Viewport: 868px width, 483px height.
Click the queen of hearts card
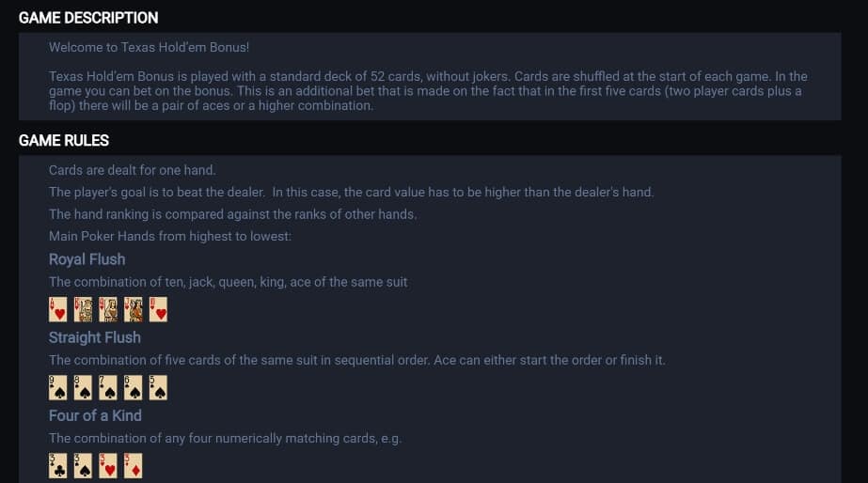pos(108,310)
